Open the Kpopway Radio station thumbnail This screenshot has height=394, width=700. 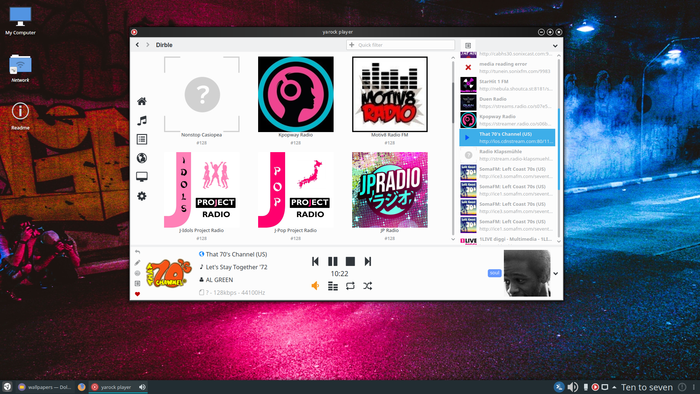296,94
